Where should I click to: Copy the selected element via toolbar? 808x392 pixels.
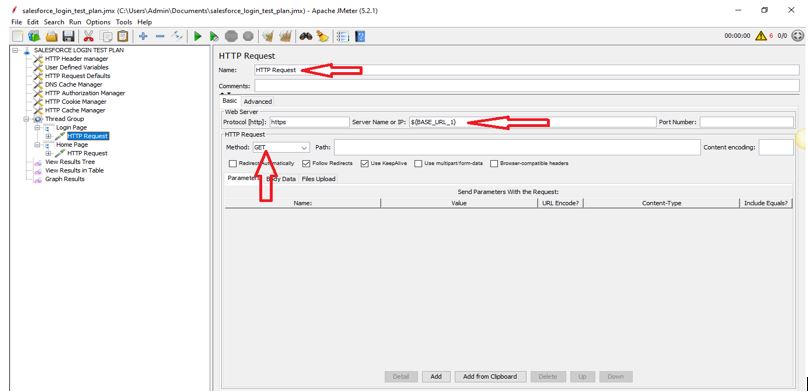click(106, 36)
